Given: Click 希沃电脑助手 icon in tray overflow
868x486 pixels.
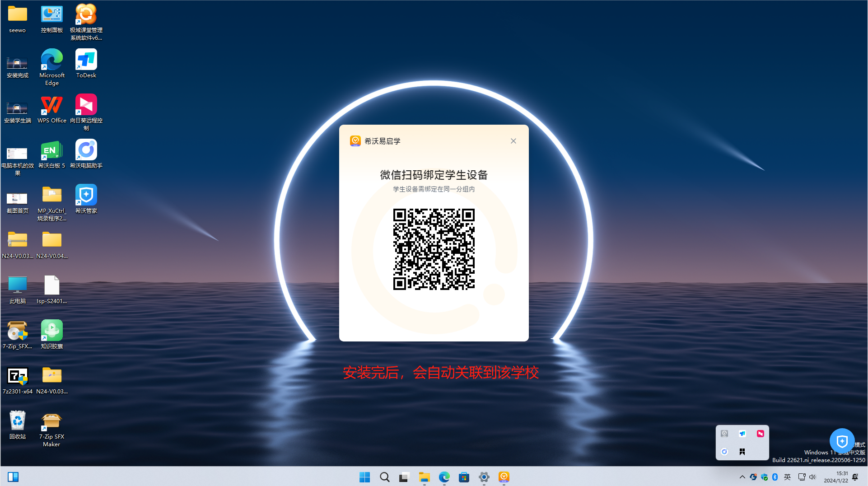Looking at the screenshot, I should (724, 452).
